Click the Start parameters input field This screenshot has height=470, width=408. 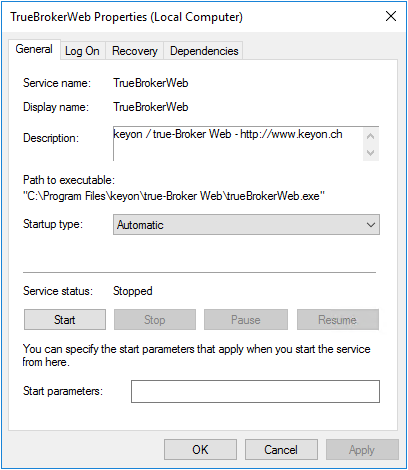255,391
